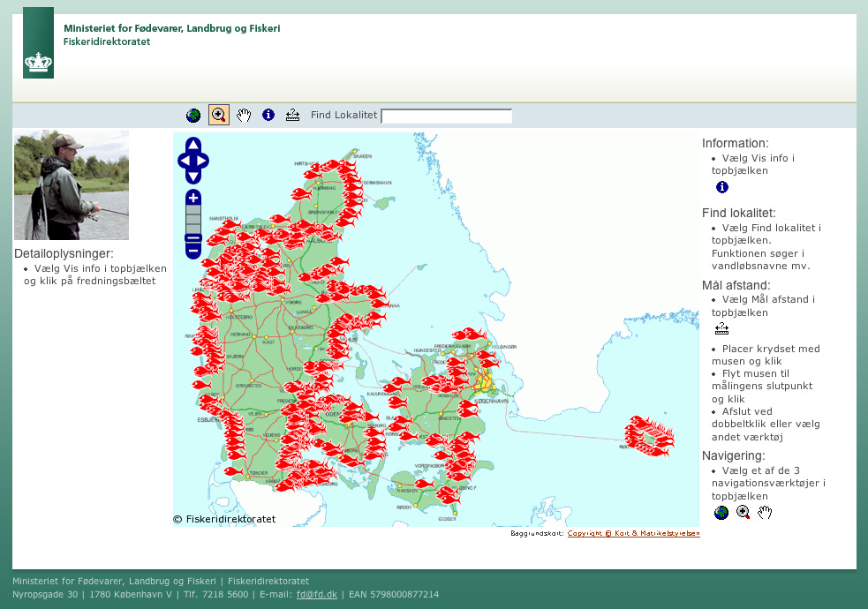Click the Detailoplysninger heading
The height and width of the screenshot is (609, 868).
click(64, 254)
